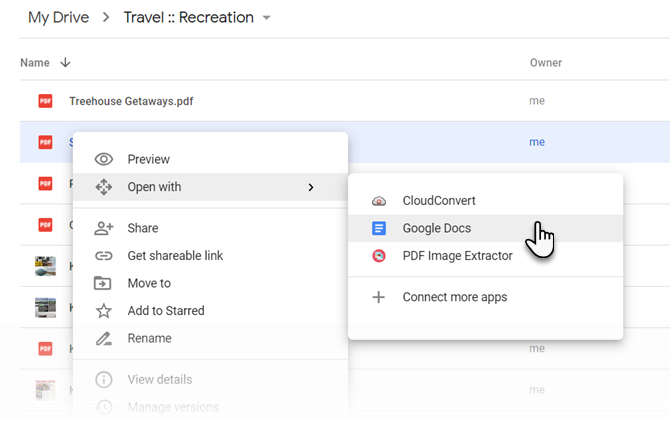Screen dimensions: 670x421
Task: Click the Move to folder icon
Action: (104, 283)
